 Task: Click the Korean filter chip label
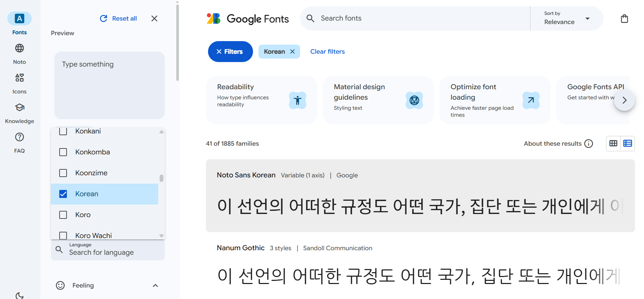pos(274,52)
